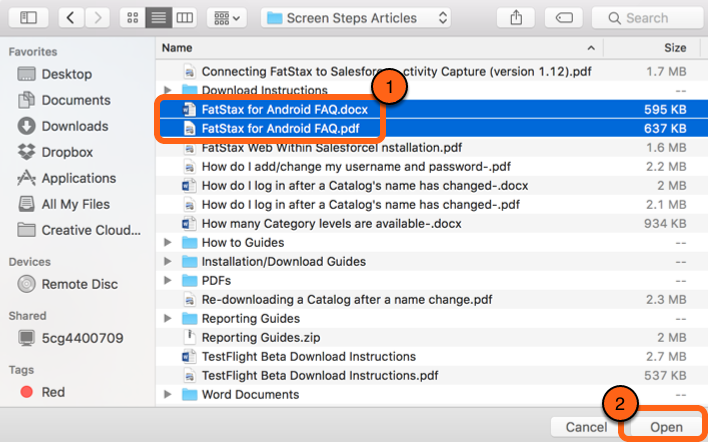Click the Cancel button
This screenshot has width=708, height=442.
pos(586,427)
